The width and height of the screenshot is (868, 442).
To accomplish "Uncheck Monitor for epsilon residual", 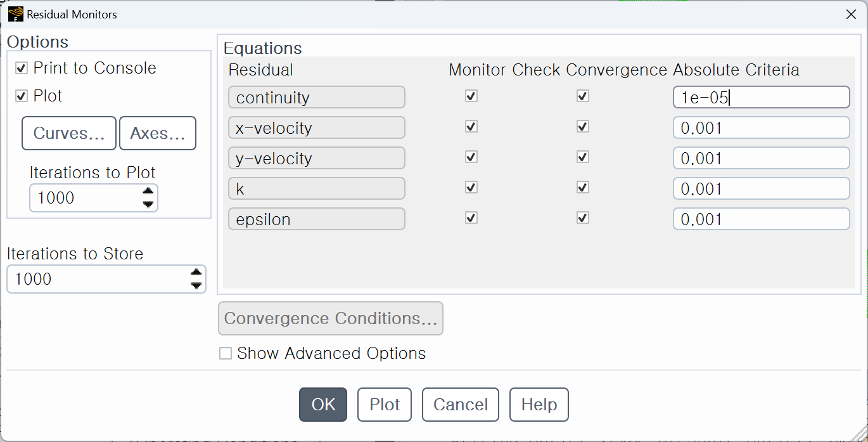I will [x=471, y=218].
